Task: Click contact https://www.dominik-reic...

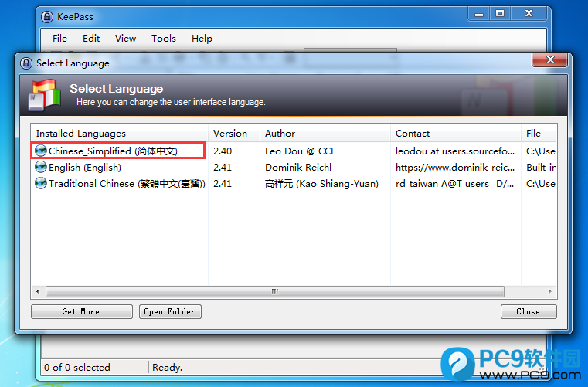Action: tap(455, 168)
